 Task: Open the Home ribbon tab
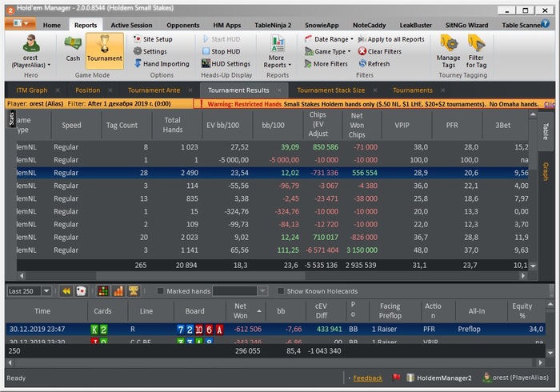52,25
